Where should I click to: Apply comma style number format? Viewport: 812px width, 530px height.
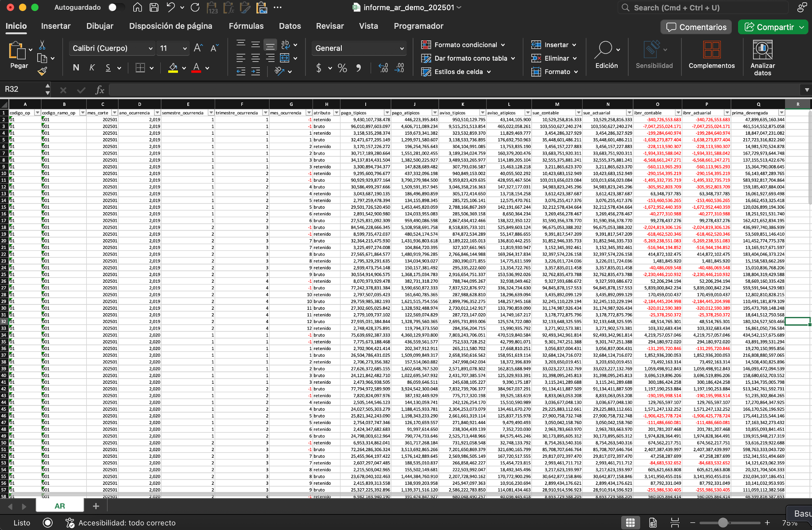click(359, 68)
